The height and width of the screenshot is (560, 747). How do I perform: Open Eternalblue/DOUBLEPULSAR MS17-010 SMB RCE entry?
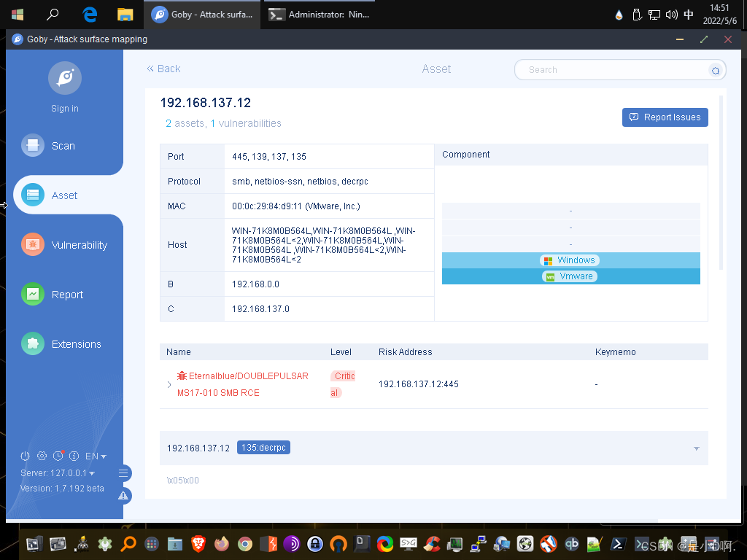[243, 384]
